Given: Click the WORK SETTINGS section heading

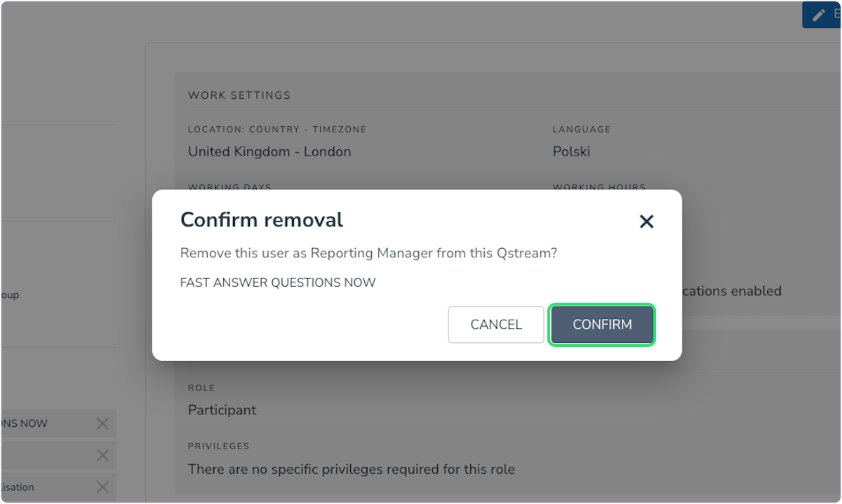Looking at the screenshot, I should tap(239, 95).
